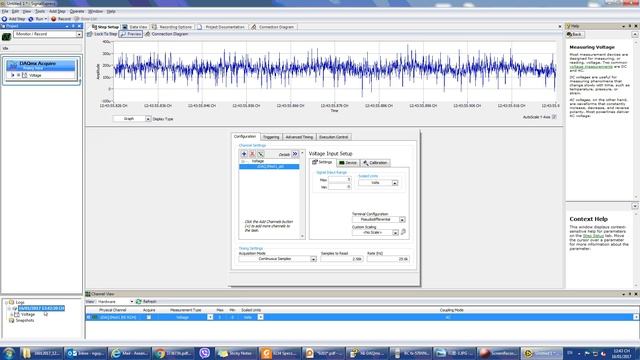Select the highlighted log entry in Logs tree
Viewport: 640px width, 360px height.
41,309
